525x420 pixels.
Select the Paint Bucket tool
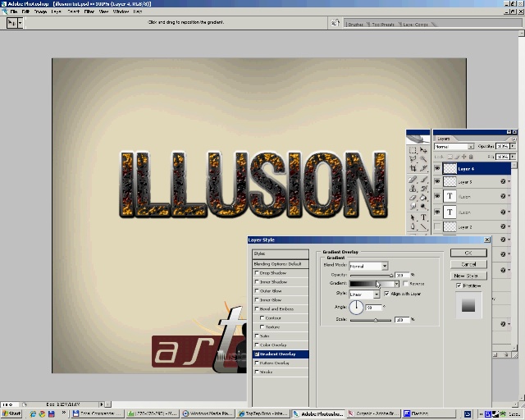[x=423, y=198]
